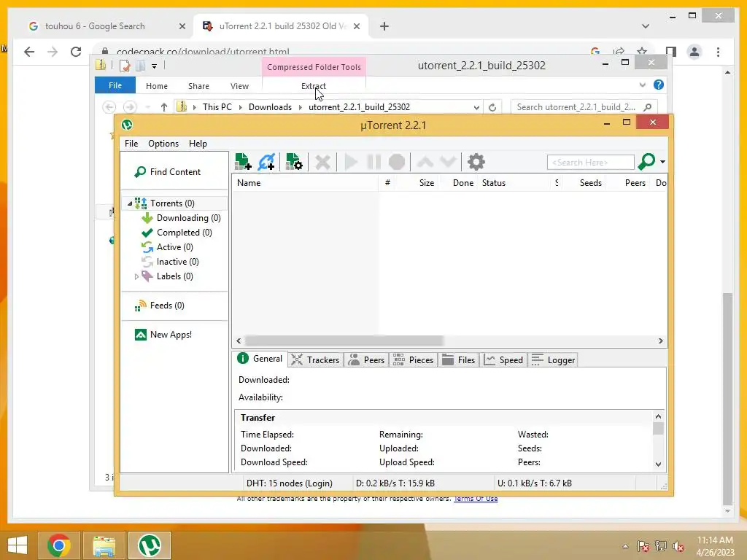Click the Stop torrent icon
Screen dimensions: 747x560
pos(396,163)
